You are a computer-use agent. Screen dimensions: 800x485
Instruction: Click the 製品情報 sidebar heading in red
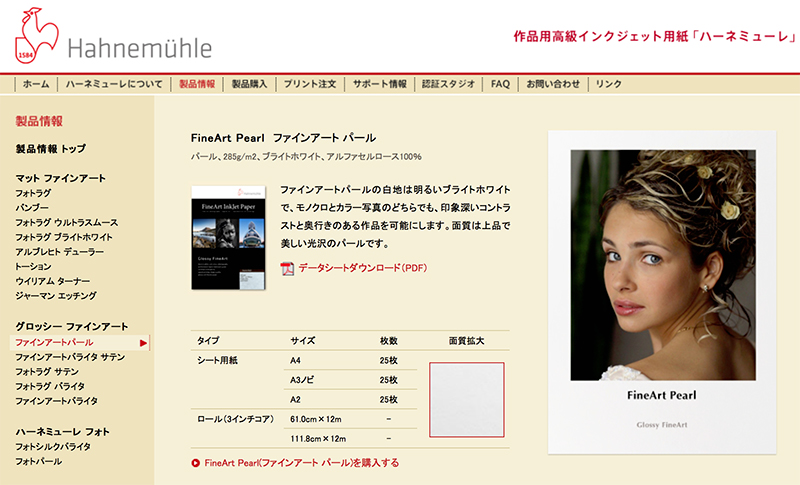(x=39, y=121)
